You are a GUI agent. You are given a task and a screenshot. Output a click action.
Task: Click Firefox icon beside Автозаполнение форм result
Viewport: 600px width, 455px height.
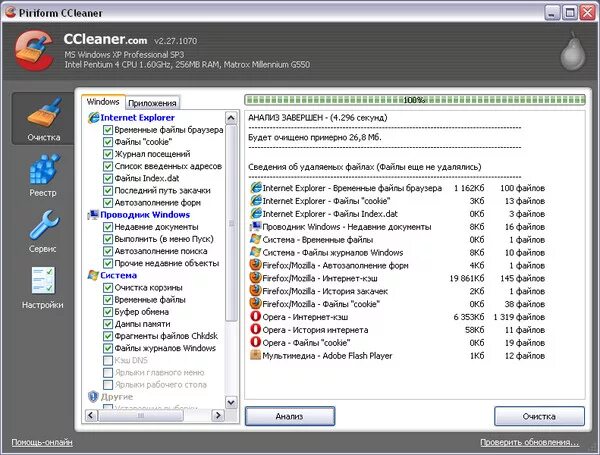(255, 265)
